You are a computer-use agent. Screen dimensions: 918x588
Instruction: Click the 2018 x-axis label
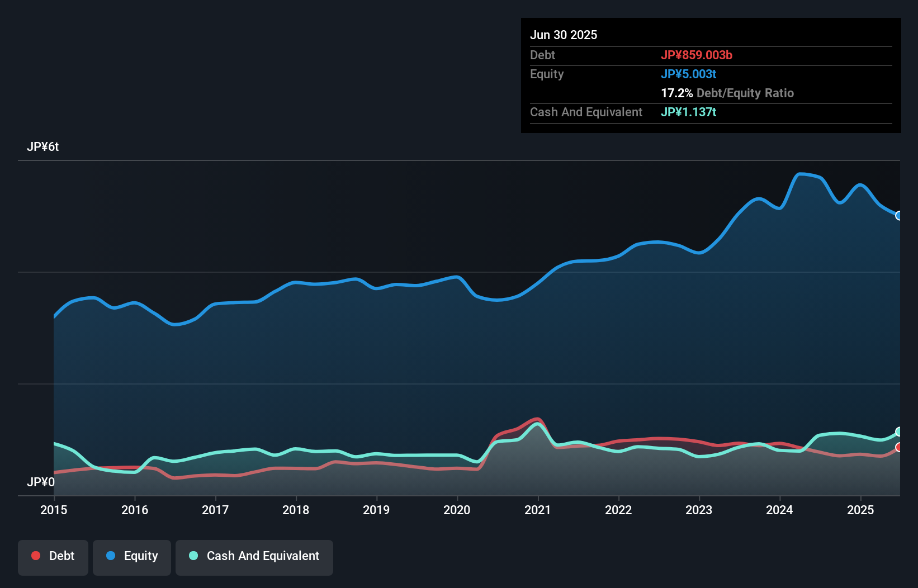(x=296, y=510)
